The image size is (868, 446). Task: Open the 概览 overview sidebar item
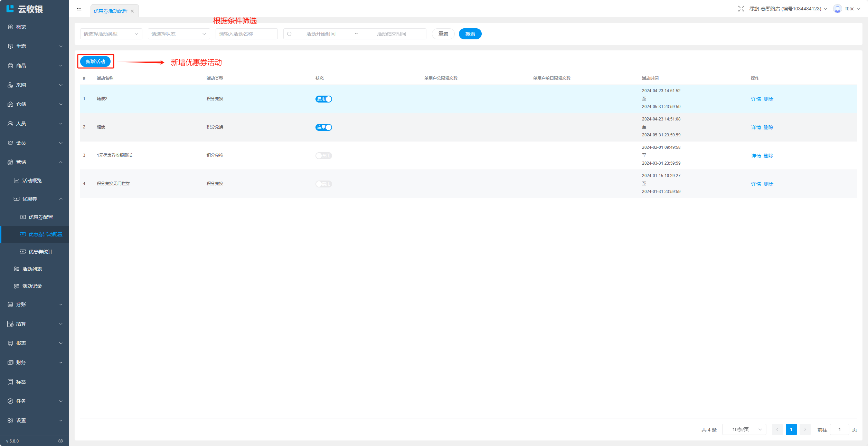tap(21, 27)
